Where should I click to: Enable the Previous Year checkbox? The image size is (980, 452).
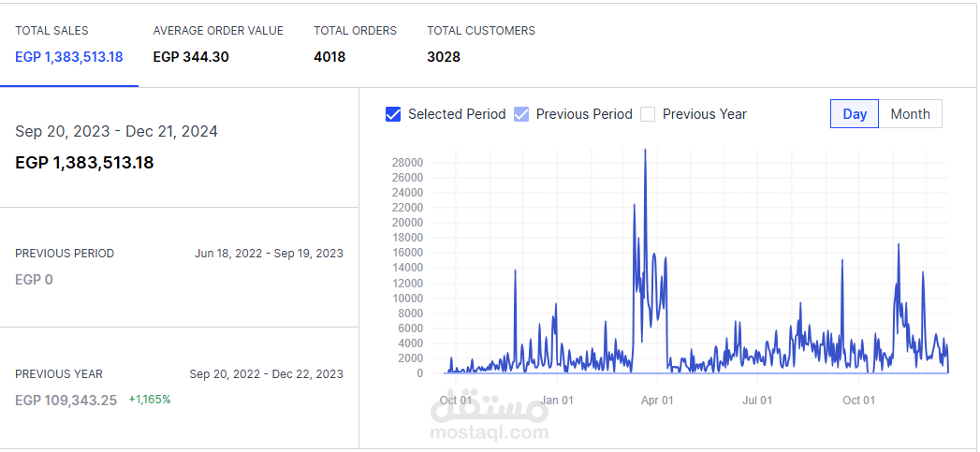648,114
